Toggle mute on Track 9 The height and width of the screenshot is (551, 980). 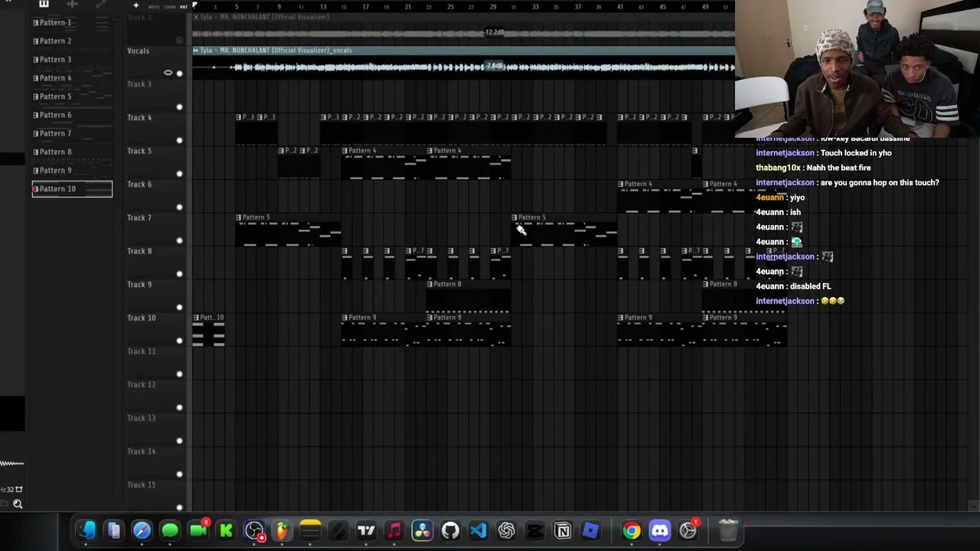[179, 307]
